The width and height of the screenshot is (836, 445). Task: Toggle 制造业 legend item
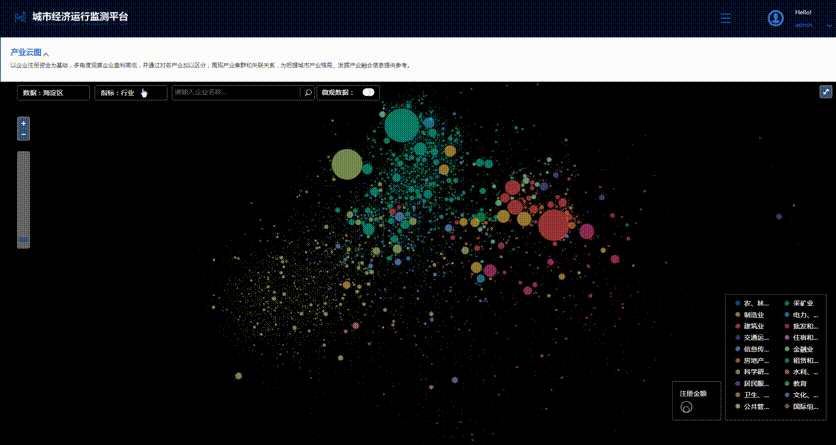(x=749, y=315)
